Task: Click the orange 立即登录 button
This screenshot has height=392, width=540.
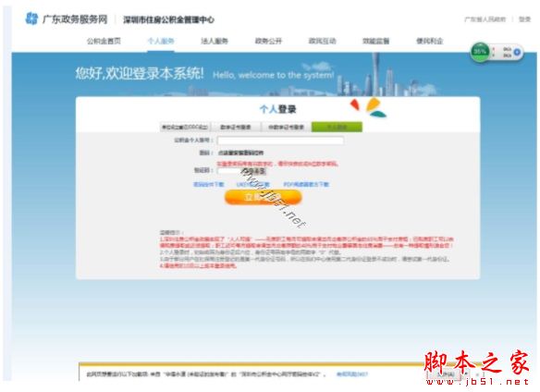Action: coord(264,197)
